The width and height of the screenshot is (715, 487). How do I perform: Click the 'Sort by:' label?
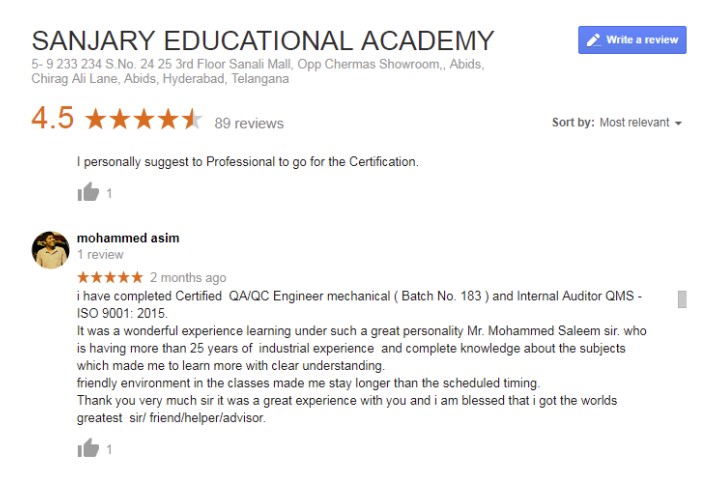573,122
